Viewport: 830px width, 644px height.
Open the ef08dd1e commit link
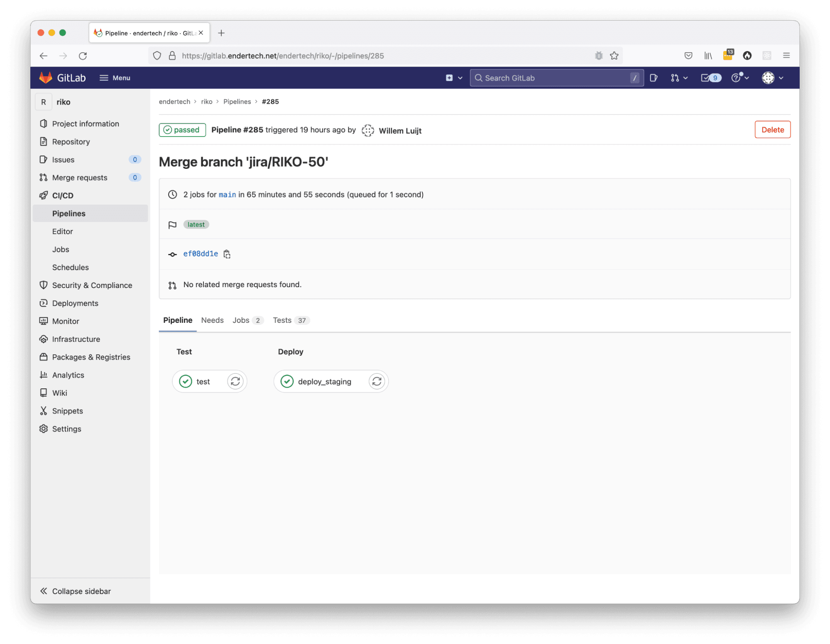(x=201, y=254)
